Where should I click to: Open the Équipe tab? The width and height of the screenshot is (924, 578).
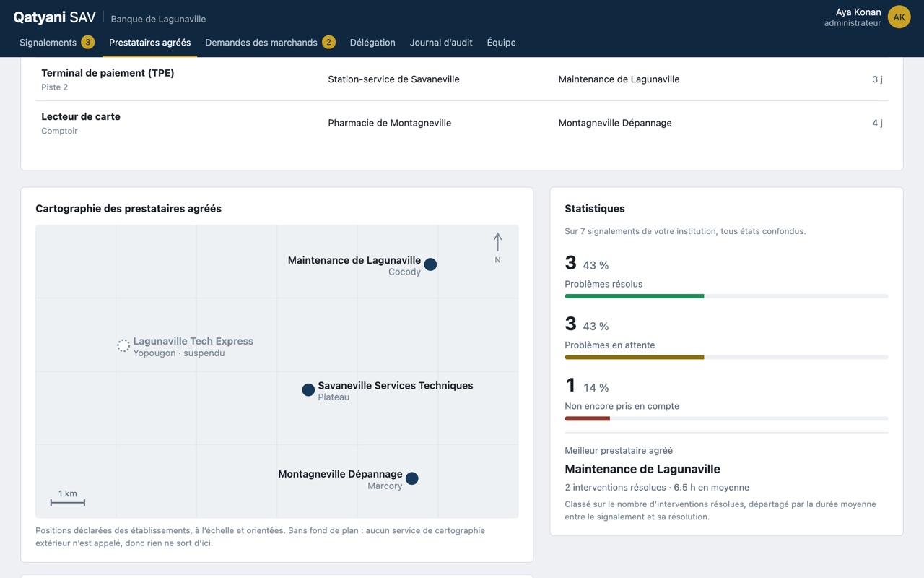click(x=501, y=43)
